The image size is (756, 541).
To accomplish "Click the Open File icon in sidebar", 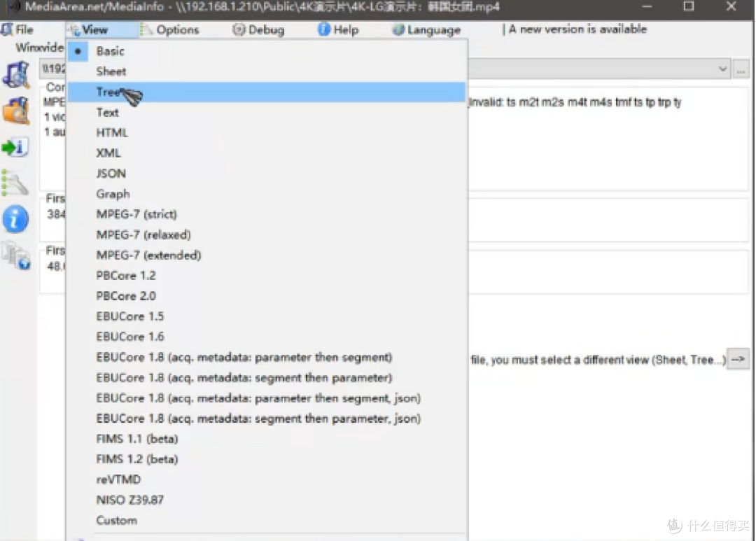I will coord(16,75).
